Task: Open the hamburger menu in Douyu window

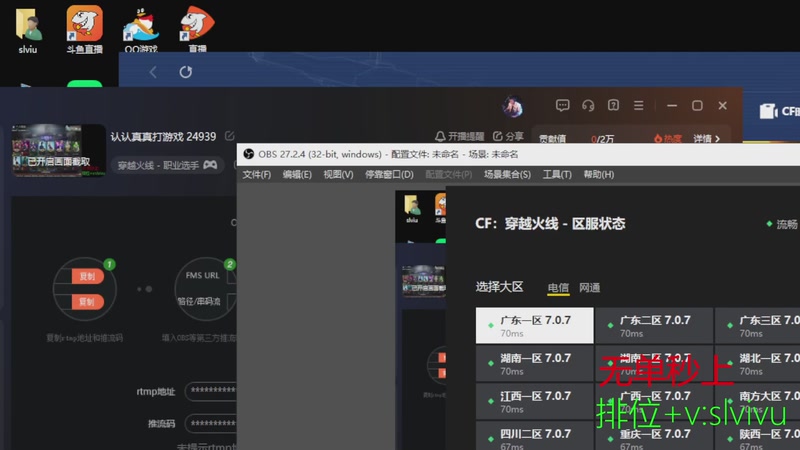Action: [638, 105]
